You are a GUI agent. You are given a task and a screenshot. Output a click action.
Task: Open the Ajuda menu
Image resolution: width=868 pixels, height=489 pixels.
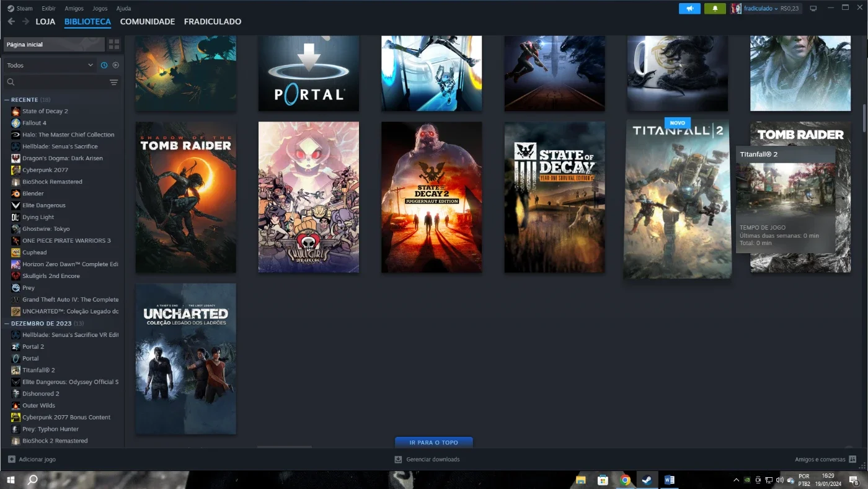(x=123, y=9)
